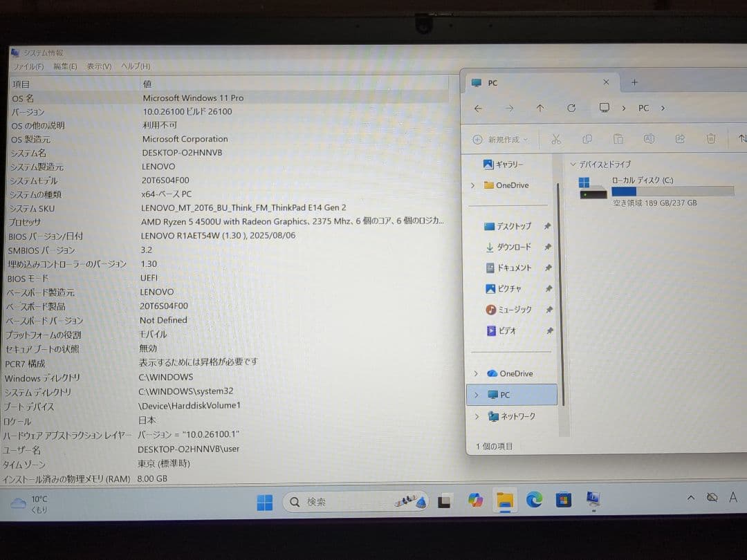
Task: Open the 新規作成 dropdown menu
Action: pos(499,139)
